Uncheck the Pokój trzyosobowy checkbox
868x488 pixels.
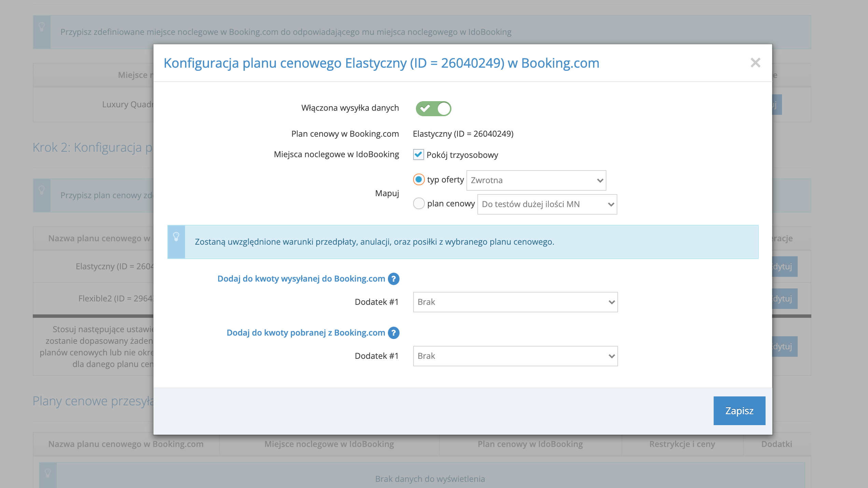[x=418, y=155]
